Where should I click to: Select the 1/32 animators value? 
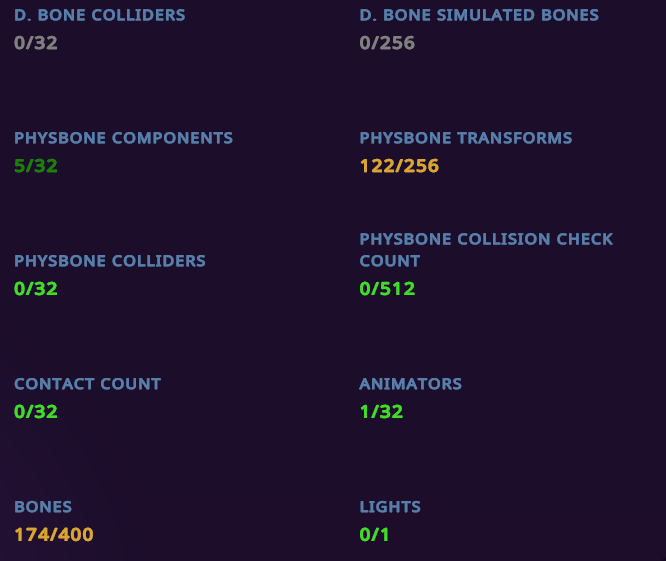(x=381, y=411)
